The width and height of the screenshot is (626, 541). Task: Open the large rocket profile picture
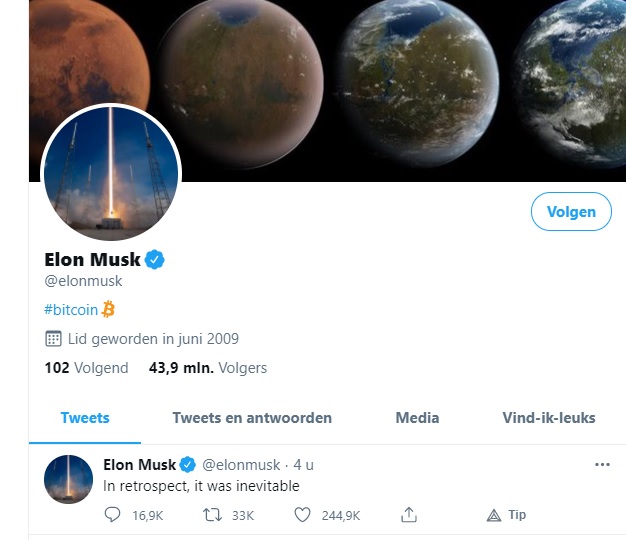[x=111, y=172]
